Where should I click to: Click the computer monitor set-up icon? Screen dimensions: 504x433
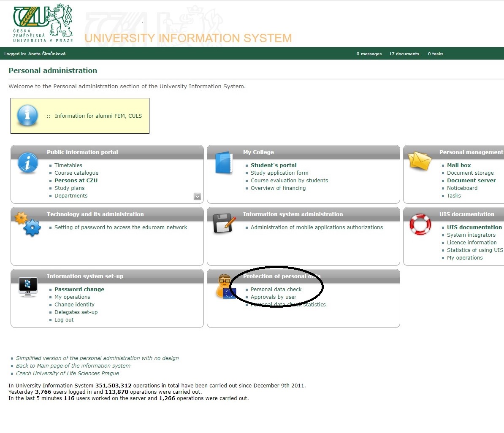28,287
